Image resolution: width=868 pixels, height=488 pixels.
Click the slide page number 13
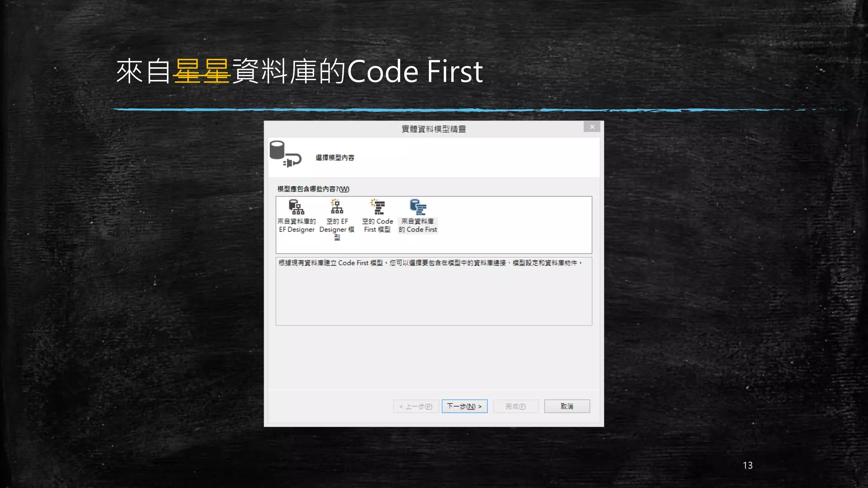748,465
